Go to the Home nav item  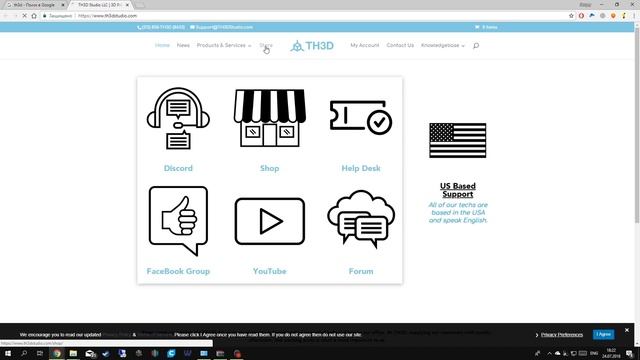pyautogui.click(x=162, y=45)
